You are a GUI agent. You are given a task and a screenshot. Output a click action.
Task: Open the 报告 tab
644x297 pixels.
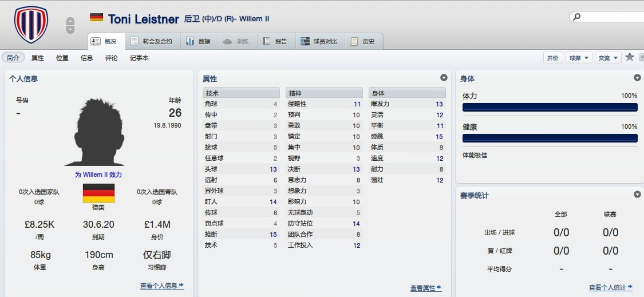tap(276, 42)
